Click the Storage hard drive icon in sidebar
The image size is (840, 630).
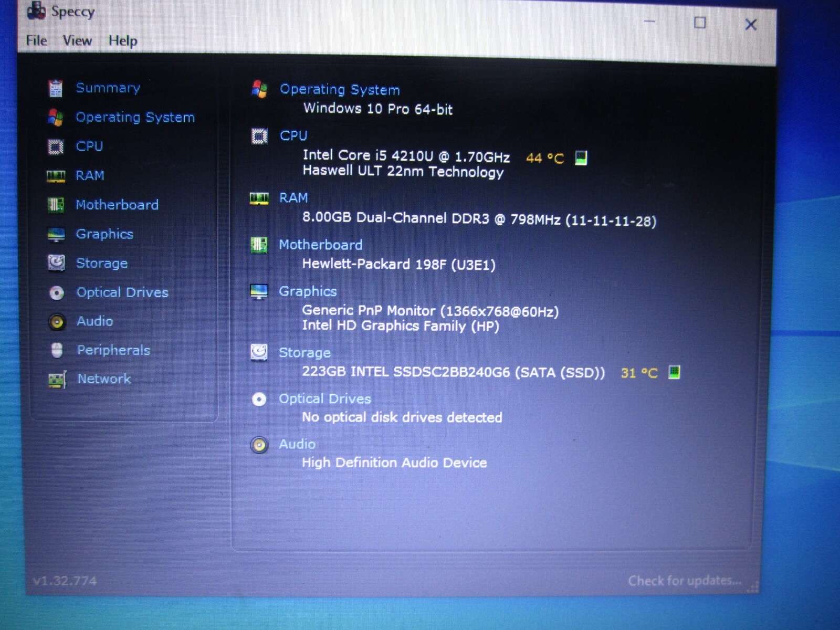click(56, 262)
